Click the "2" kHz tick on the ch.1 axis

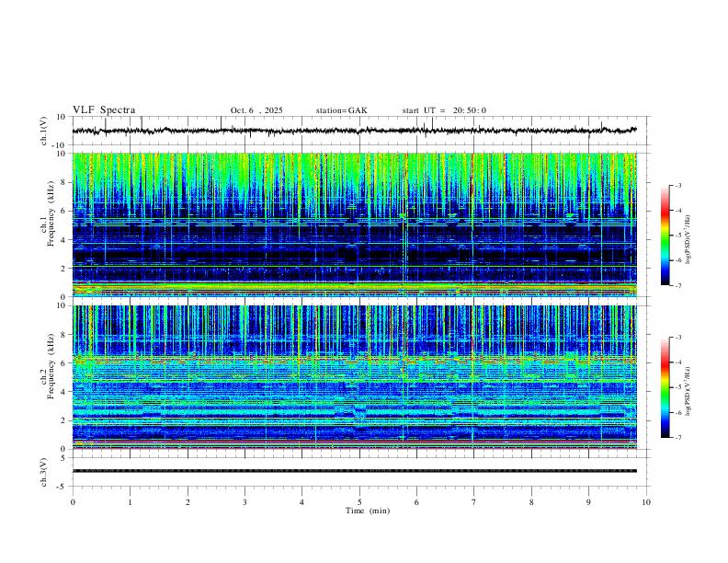[x=63, y=269]
